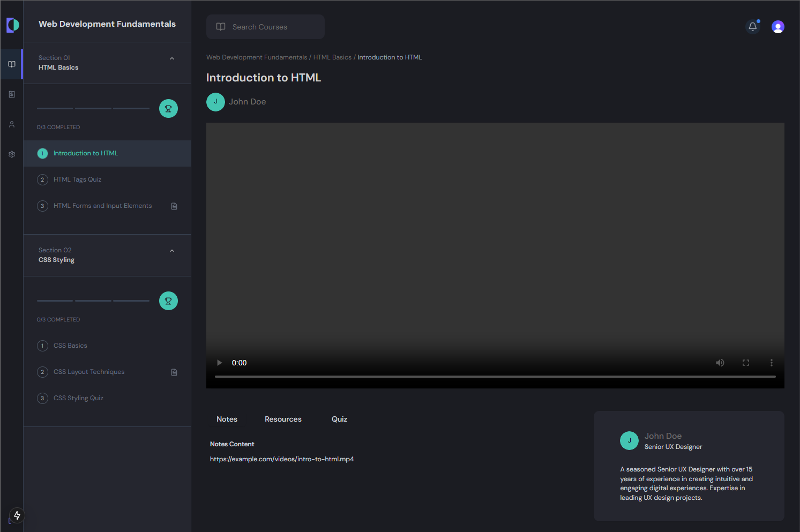Image resolution: width=800 pixels, height=532 pixels.
Task: Open lesson HTML Forms and Input Elements
Action: point(107,206)
